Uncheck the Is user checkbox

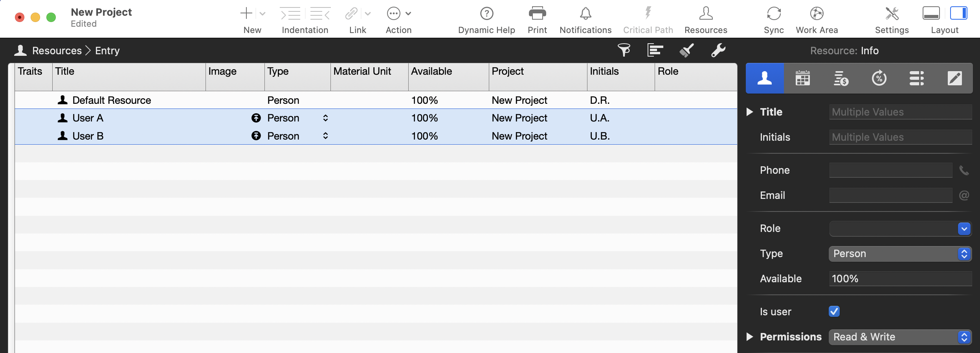(x=834, y=311)
